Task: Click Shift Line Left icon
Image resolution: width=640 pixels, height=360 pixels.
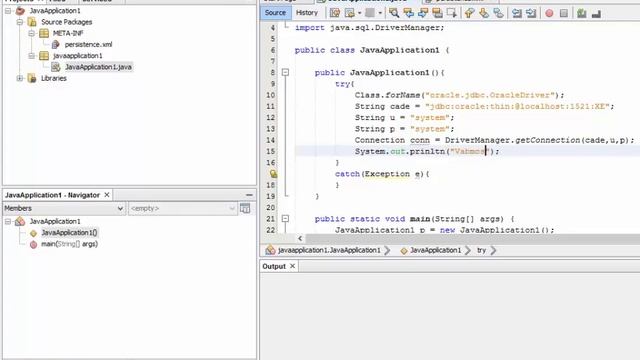Action: coord(517,13)
